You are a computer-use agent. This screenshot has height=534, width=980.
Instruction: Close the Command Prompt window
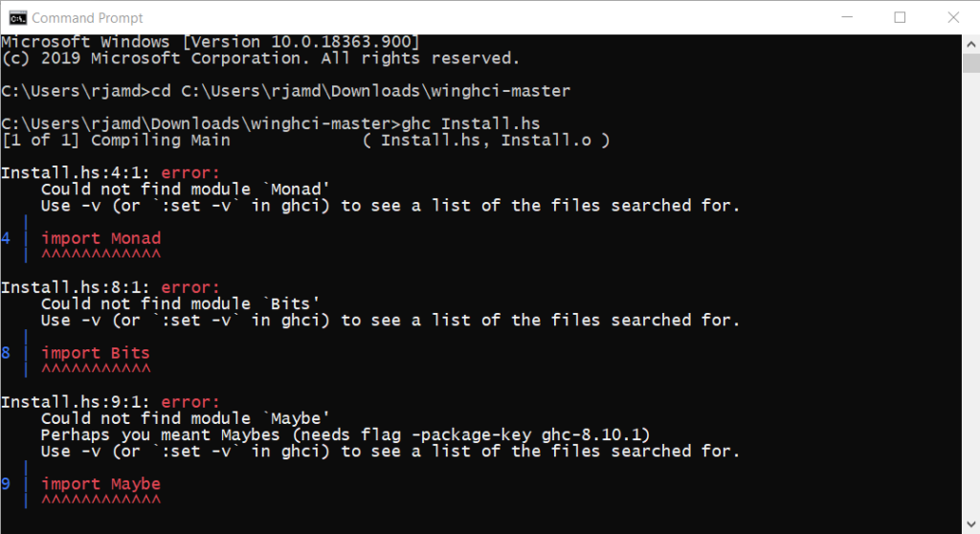click(950, 17)
